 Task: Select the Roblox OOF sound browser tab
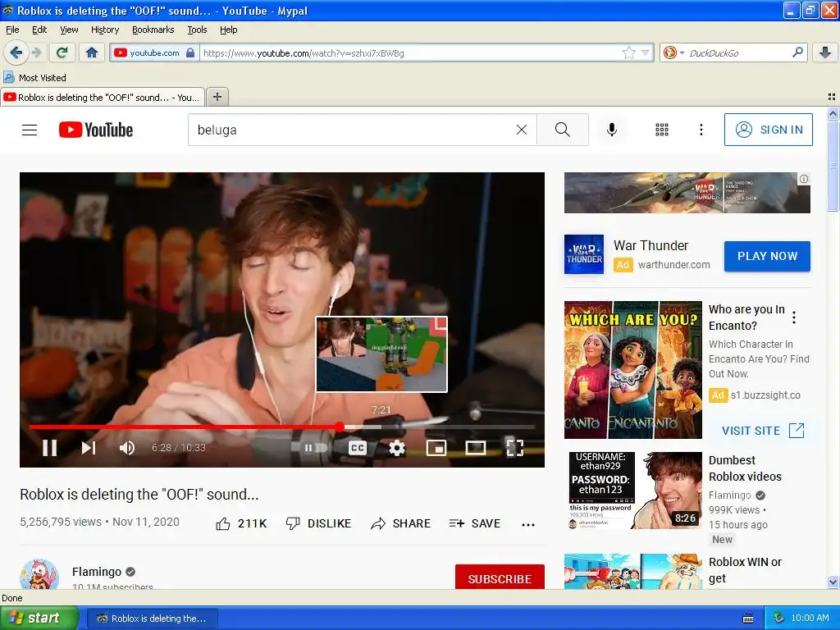(103, 97)
